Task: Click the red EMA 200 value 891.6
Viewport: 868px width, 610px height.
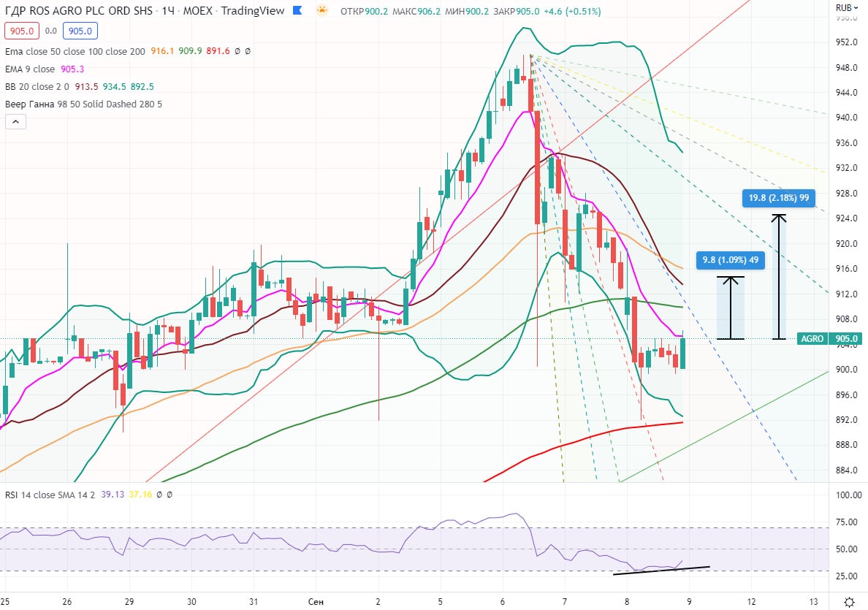Action: click(218, 51)
